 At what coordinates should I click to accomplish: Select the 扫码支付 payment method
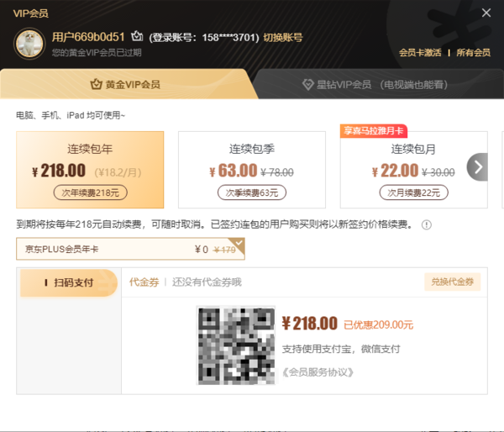[69, 283]
